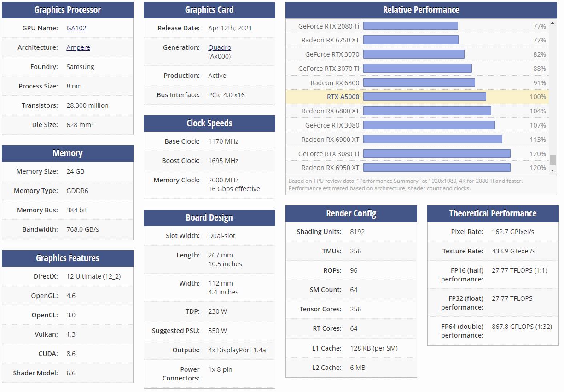Click the 1170 MHz base clock value
Screen dimensions: 564x392
[x=223, y=141]
